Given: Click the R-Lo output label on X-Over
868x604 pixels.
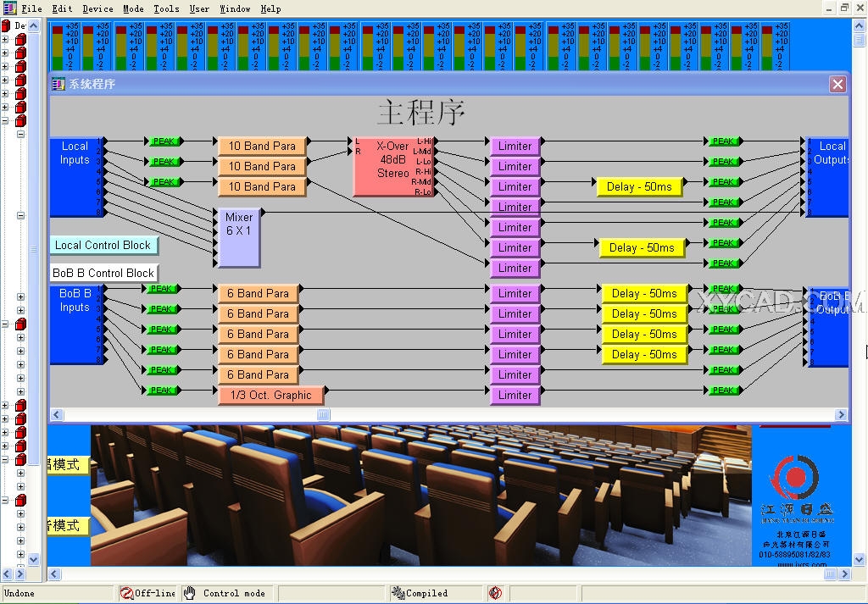Looking at the screenshot, I should tap(423, 192).
